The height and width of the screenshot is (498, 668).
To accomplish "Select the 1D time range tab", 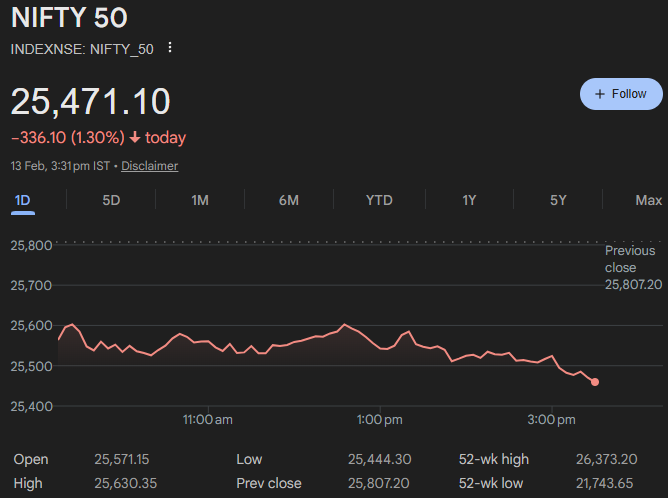I will click(22, 200).
